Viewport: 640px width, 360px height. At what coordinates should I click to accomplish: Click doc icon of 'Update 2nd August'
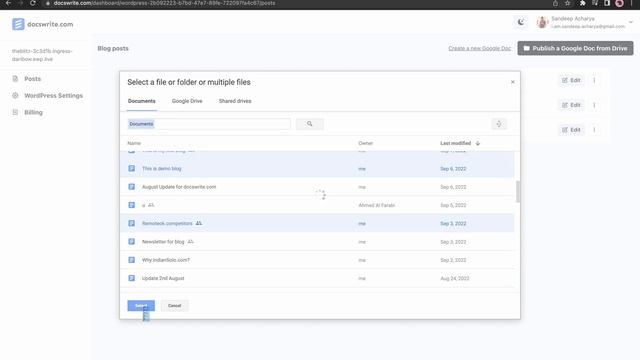[x=131, y=278]
